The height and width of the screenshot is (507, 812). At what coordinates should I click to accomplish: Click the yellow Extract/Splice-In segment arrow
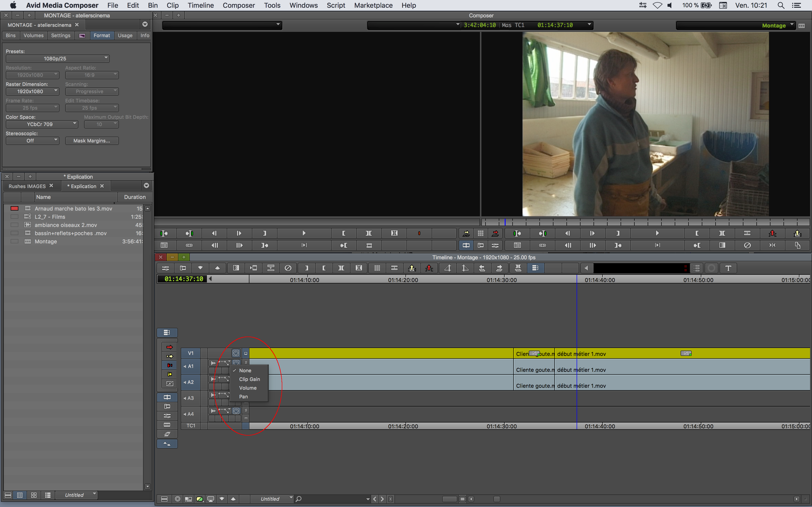coord(169,356)
